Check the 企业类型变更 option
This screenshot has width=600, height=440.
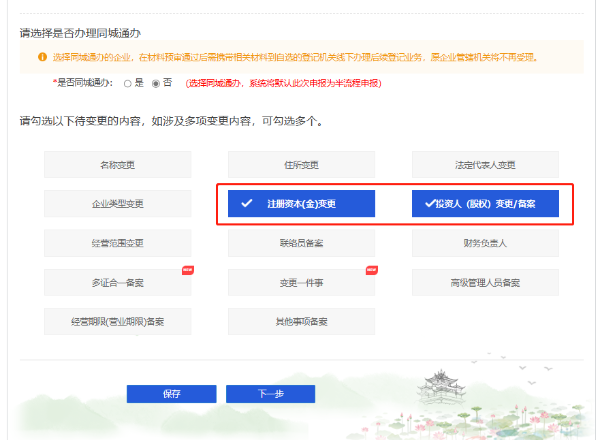point(117,204)
